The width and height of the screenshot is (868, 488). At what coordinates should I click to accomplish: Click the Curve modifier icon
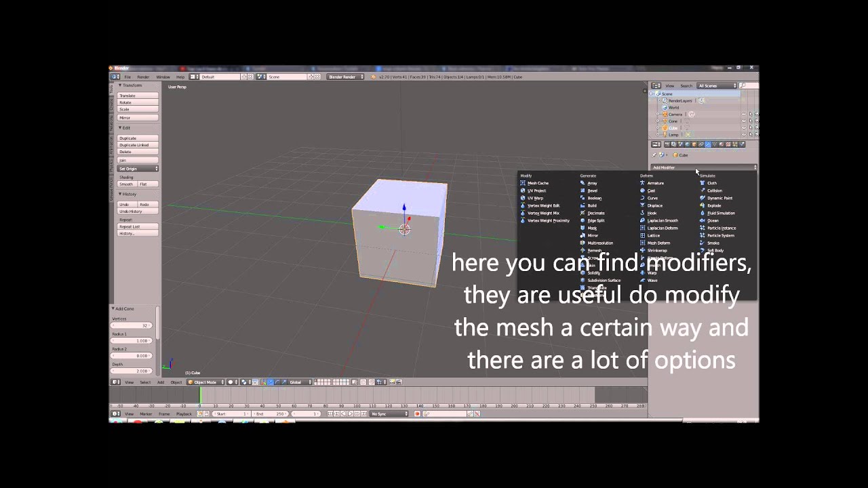coord(643,198)
